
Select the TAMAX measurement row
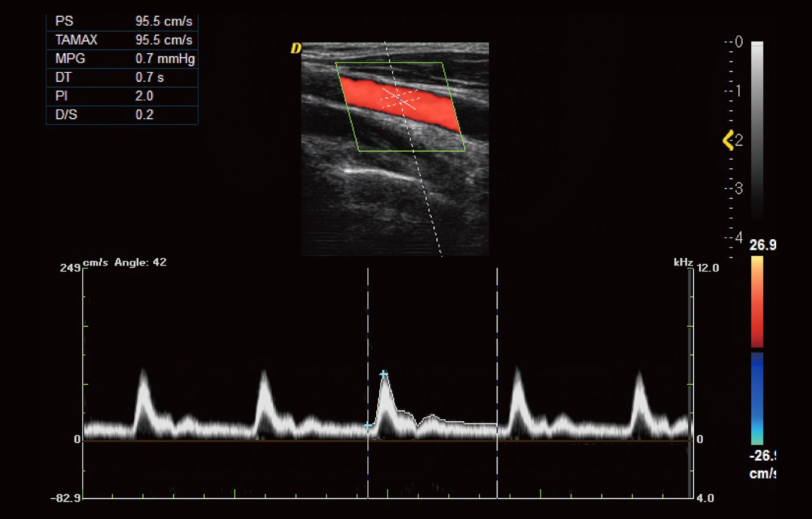pyautogui.click(x=122, y=40)
